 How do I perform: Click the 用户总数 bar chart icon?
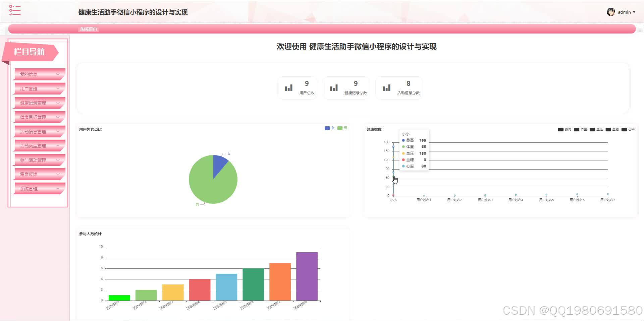pos(288,88)
